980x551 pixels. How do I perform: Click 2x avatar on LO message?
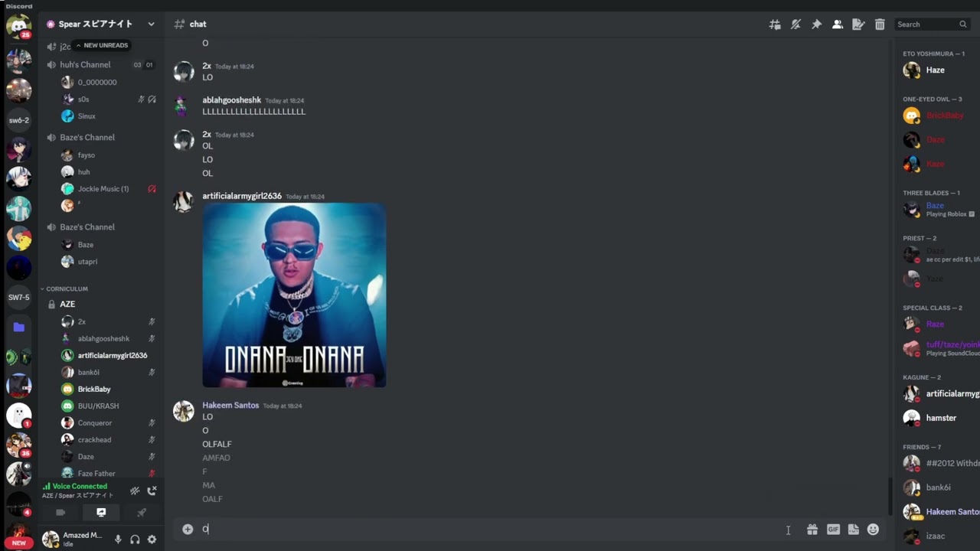pos(184,73)
